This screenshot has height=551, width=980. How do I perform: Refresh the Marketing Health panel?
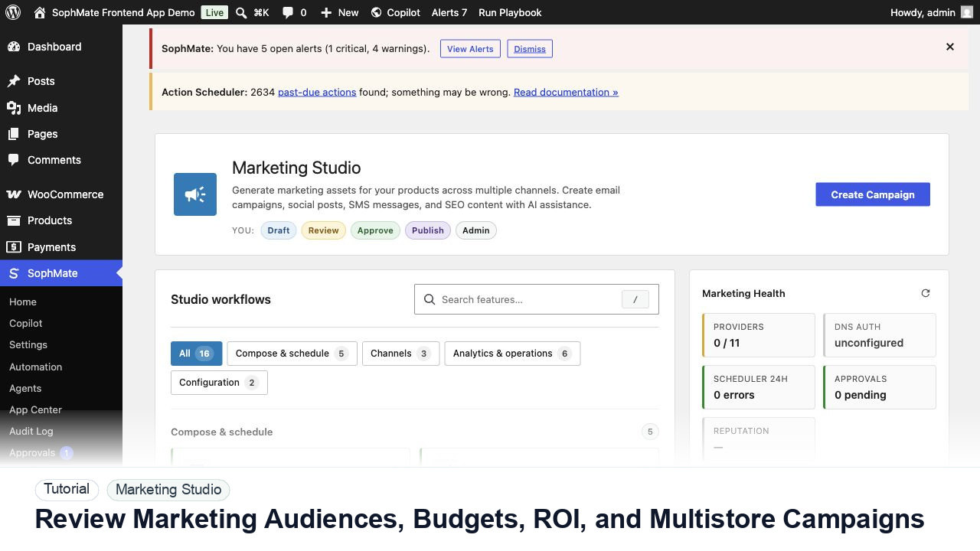click(x=926, y=293)
